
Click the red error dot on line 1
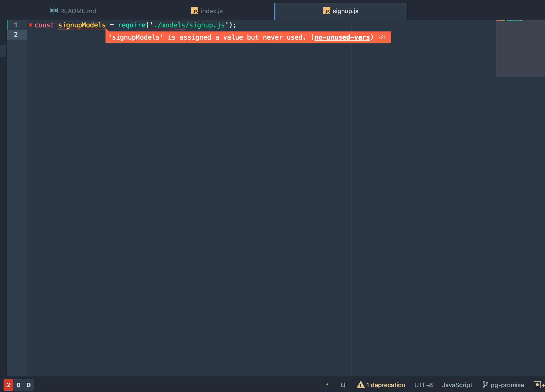(30, 25)
